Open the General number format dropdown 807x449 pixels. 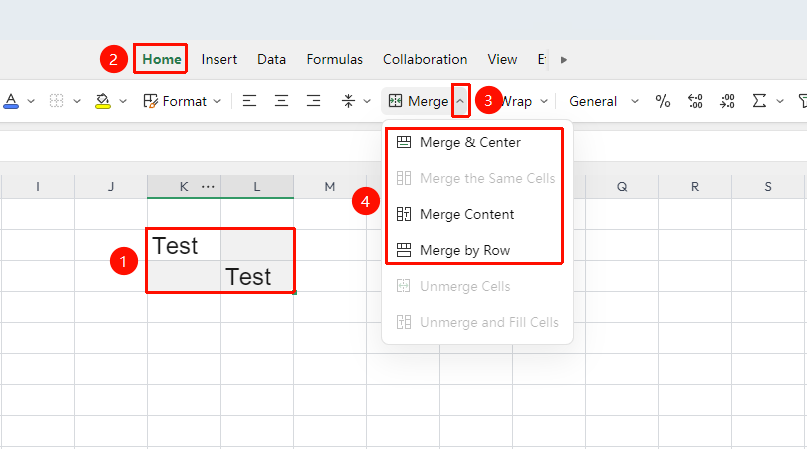[x=603, y=101]
